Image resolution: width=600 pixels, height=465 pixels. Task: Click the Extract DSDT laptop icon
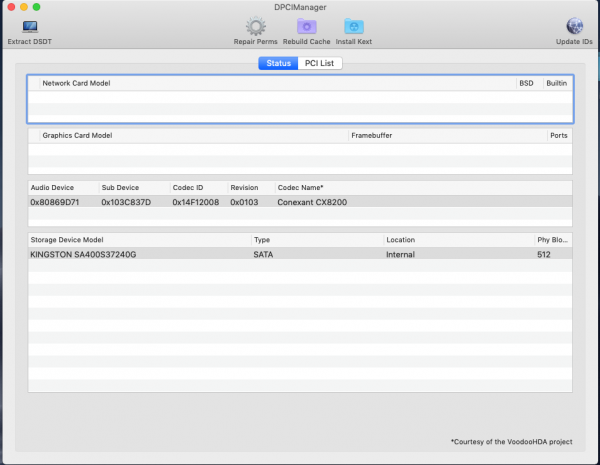pos(29,26)
